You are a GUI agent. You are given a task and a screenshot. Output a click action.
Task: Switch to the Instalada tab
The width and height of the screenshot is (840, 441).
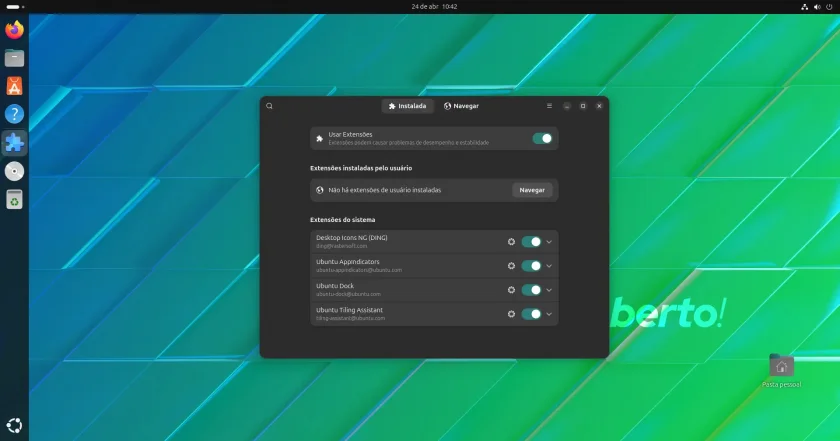(408, 106)
